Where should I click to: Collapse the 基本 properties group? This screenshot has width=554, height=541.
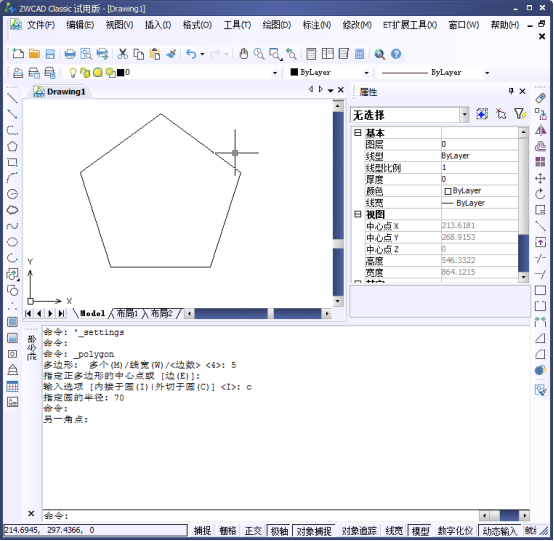(x=358, y=132)
